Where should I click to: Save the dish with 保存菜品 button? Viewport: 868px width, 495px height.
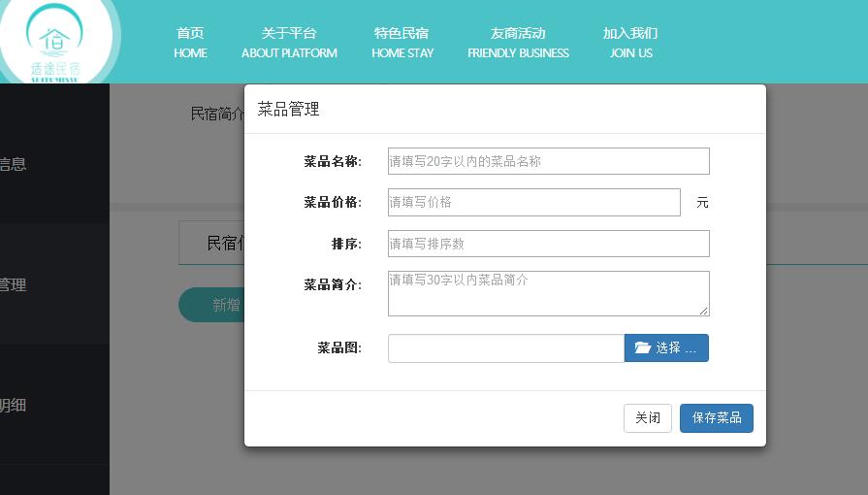click(716, 417)
